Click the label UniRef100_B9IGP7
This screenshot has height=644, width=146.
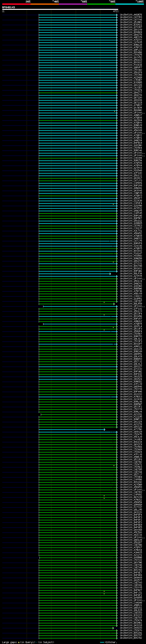point(131,344)
